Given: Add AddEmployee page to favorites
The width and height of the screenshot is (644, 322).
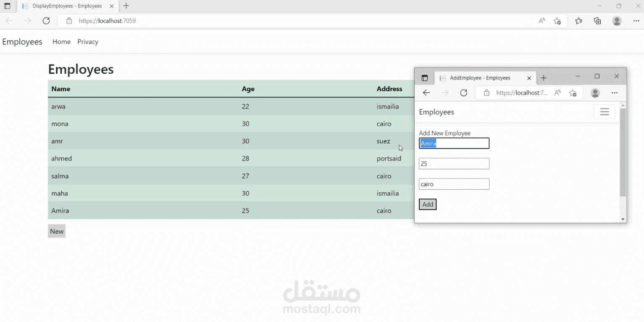Looking at the screenshot, I should [573, 93].
